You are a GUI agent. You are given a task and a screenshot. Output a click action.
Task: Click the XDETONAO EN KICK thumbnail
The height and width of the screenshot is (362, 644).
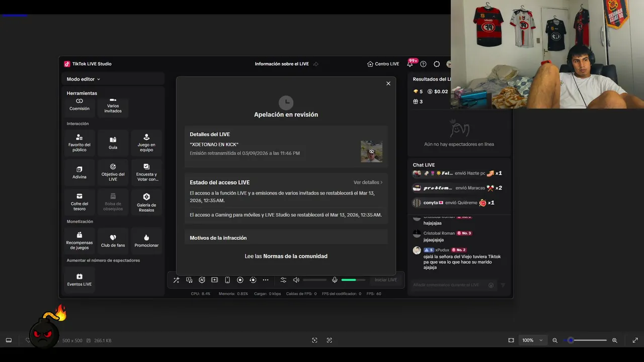(371, 151)
